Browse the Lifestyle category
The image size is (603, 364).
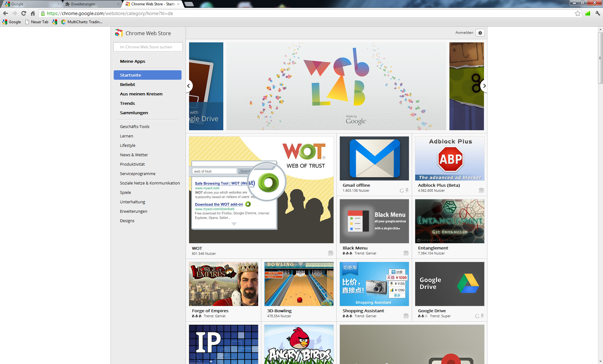coord(128,145)
